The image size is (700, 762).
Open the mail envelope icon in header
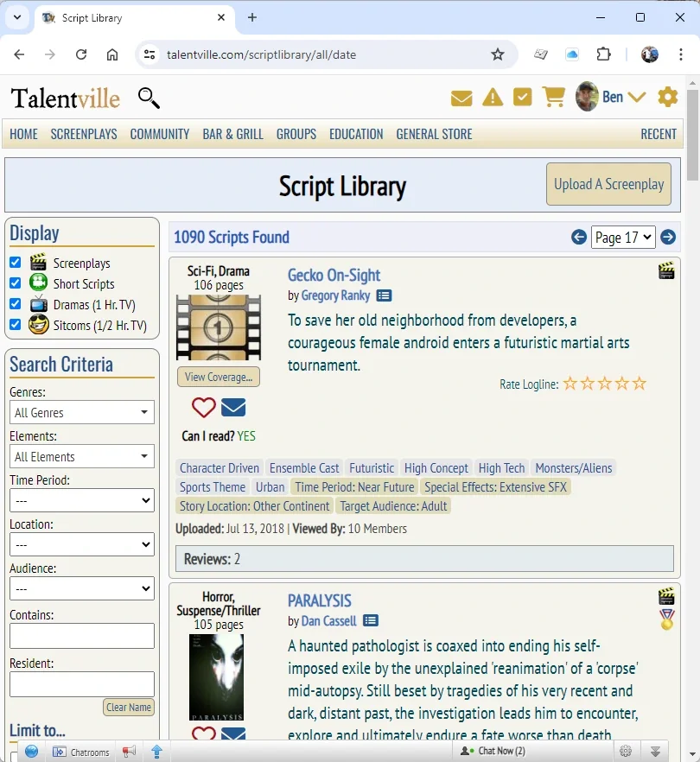(461, 98)
